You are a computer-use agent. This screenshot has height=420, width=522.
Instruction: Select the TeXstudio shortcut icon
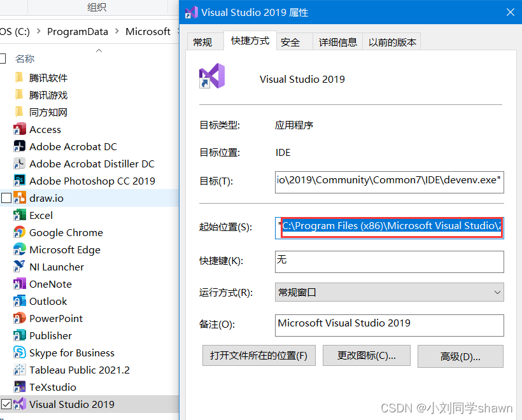[x=20, y=387]
